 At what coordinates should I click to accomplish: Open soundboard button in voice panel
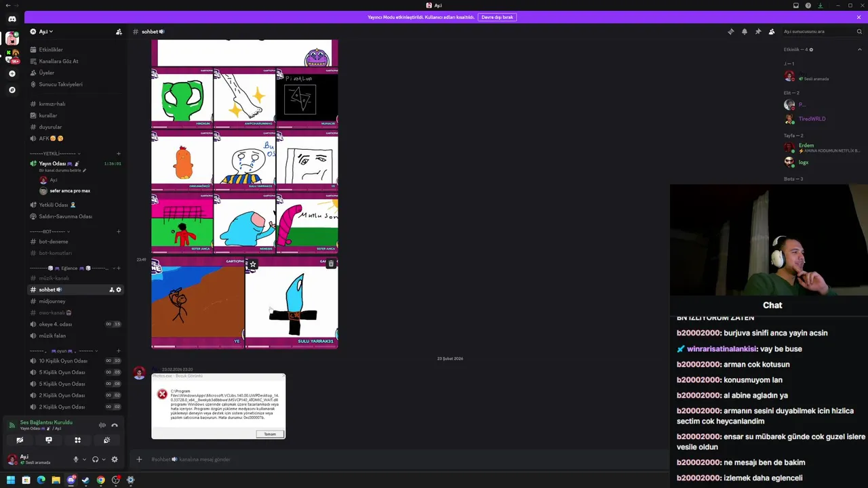106,441
